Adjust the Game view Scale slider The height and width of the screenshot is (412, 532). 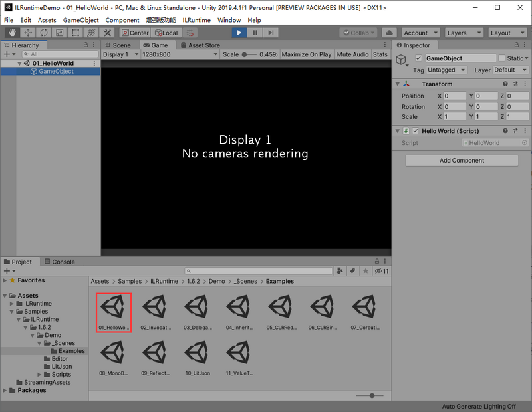tap(249, 54)
